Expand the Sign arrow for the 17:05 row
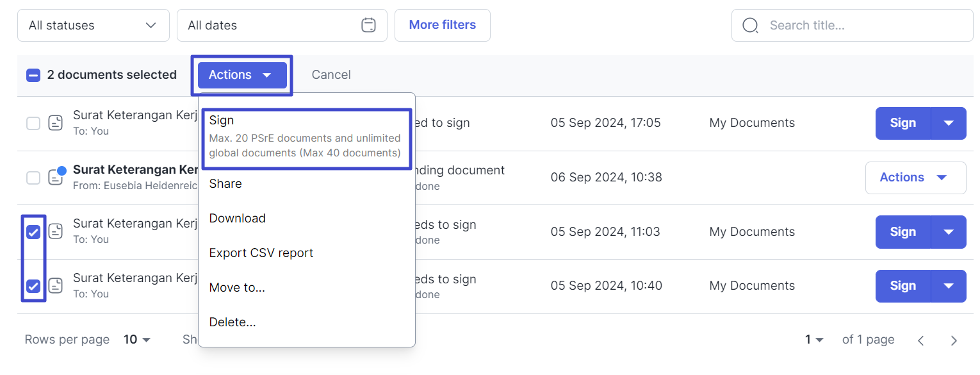 point(949,123)
